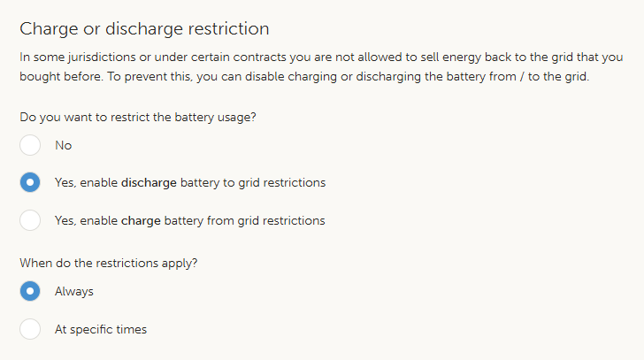Click the "Always" label text
Image resolution: width=644 pixels, height=360 pixels.
click(74, 291)
